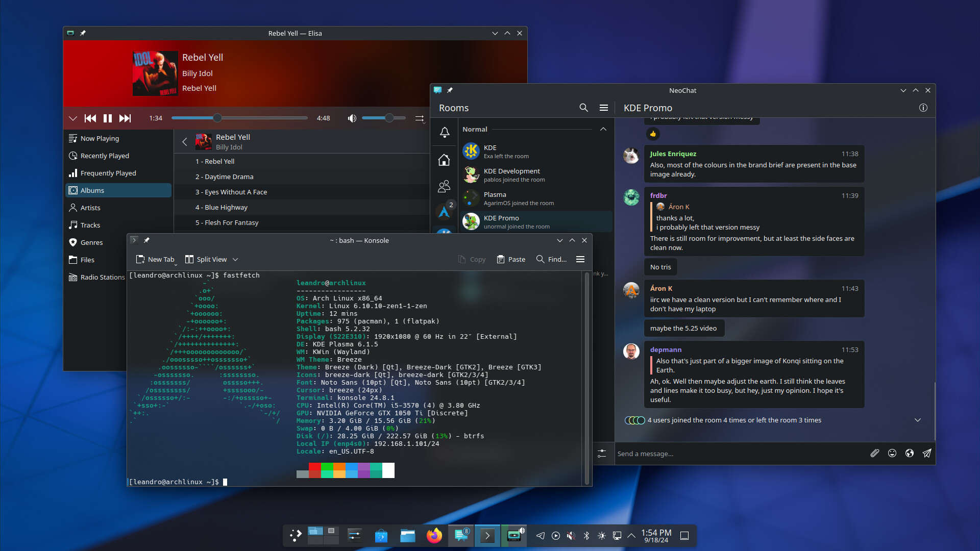The height and width of the screenshot is (551, 980).
Task: Open Frequently Played in Elisa sidebar
Action: [x=118, y=173]
